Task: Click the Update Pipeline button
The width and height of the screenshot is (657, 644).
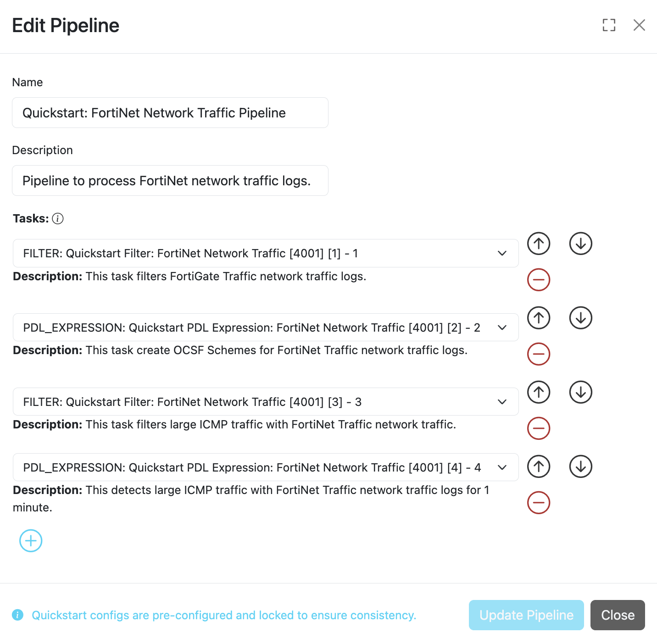Action: [x=526, y=615]
